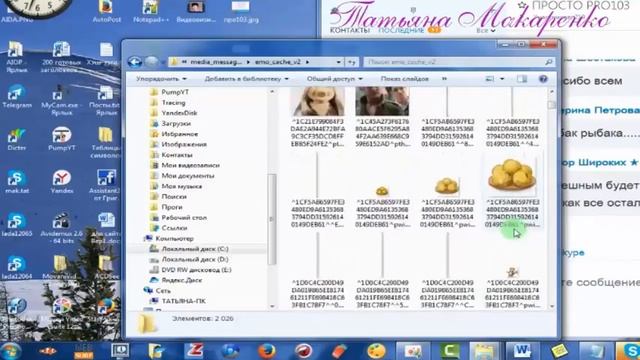Click the navigation pane scrollbar thumb
Viewport: 640px width, 360px height.
[x=272, y=219]
